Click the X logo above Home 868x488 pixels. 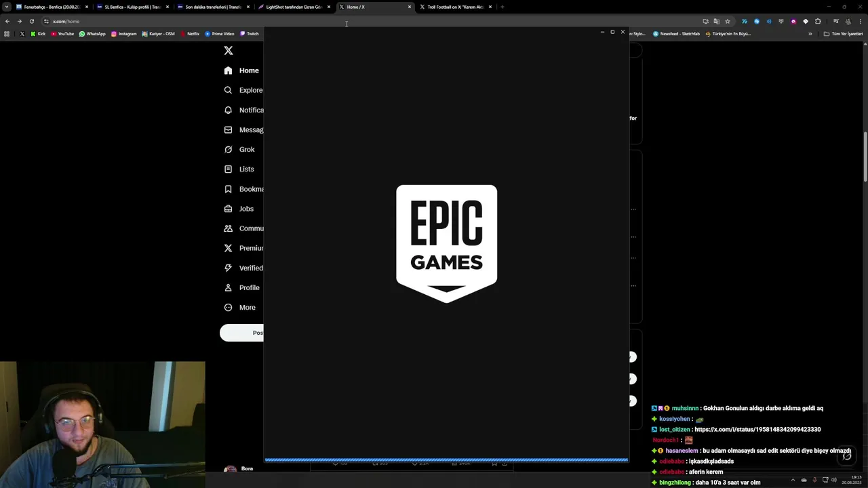click(229, 51)
